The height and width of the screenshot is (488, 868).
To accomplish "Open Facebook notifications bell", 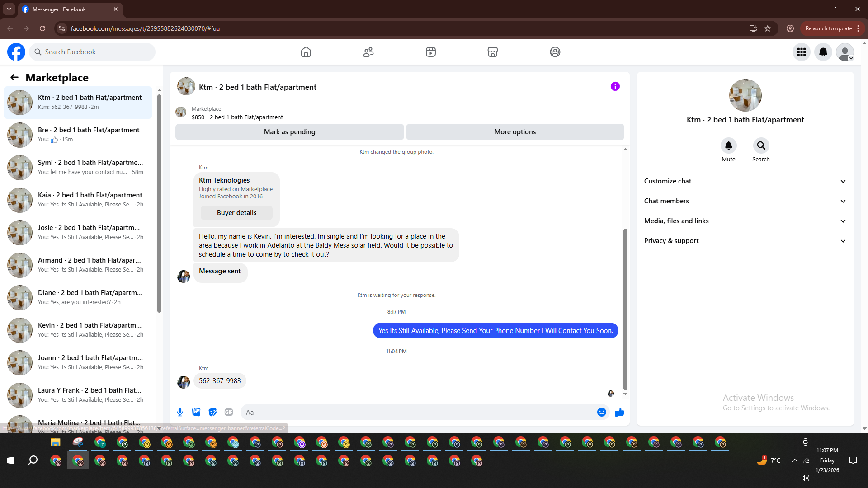I will 823,52.
